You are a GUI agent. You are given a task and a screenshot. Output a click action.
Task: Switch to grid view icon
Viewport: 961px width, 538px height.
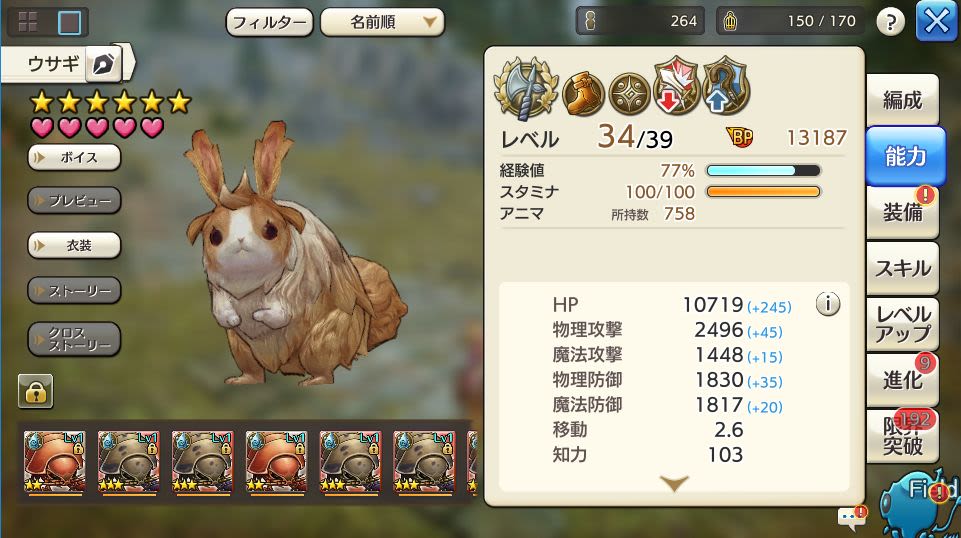tap(28, 22)
